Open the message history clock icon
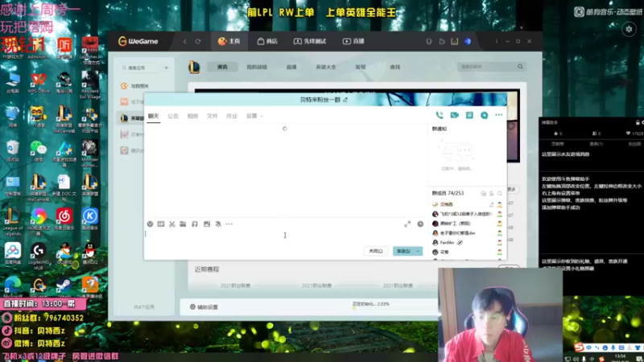 (x=420, y=224)
